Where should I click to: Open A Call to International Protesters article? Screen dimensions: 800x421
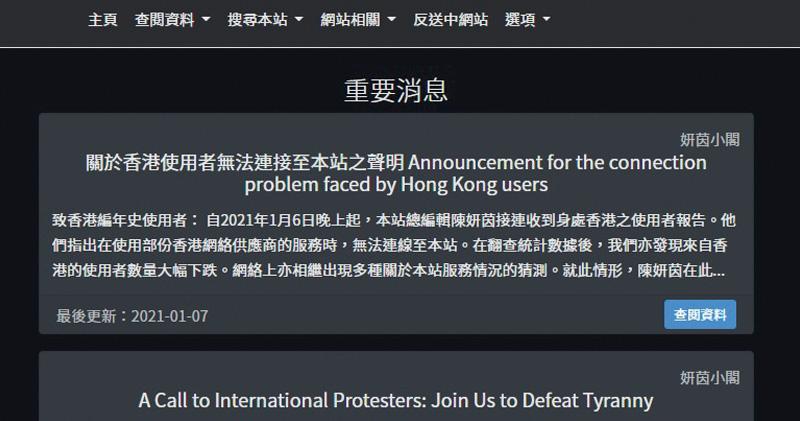396,401
